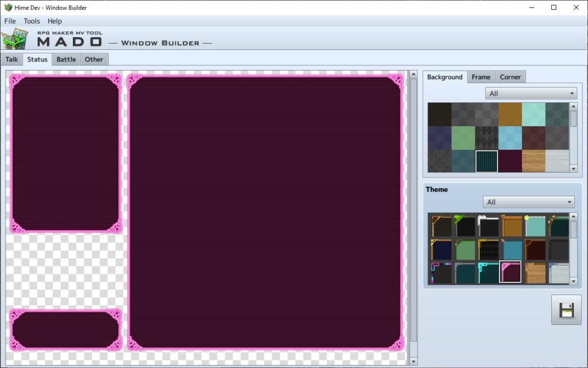Viewport: 588px width, 368px height.
Task: Select the green beveled-corner theme
Action: coord(464,249)
